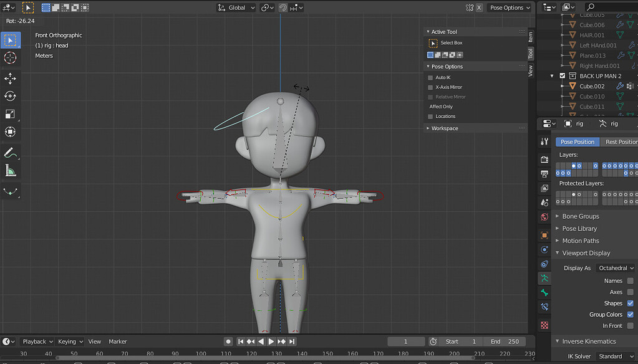Screen dimensions: 638x364
Task: Click Pose Position button
Action: pos(578,142)
